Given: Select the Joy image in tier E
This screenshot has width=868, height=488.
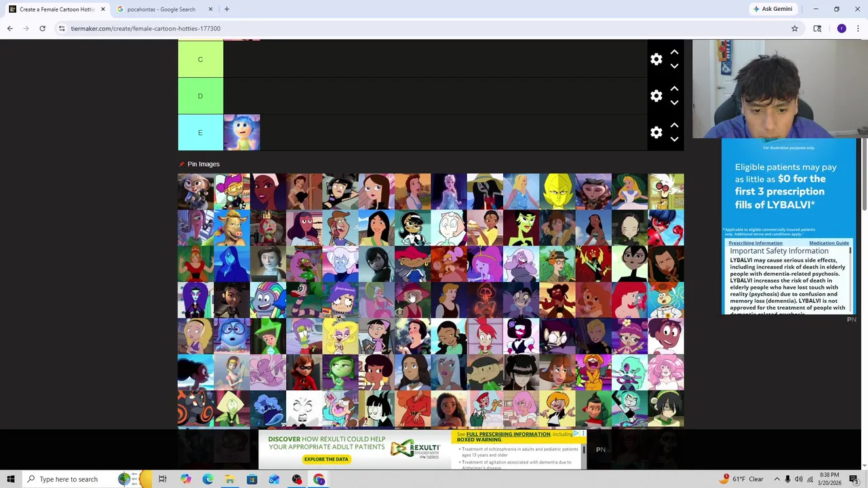Looking at the screenshot, I should pyautogui.click(x=241, y=132).
